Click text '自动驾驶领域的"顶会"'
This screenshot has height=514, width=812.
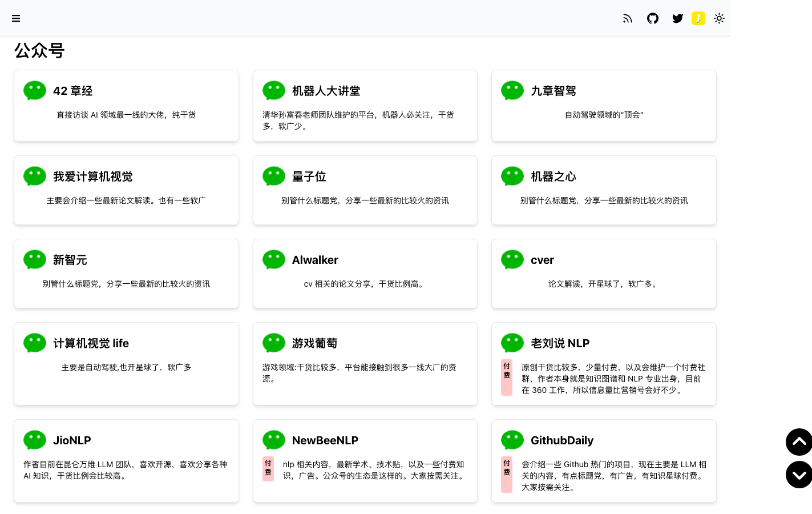[x=604, y=115]
